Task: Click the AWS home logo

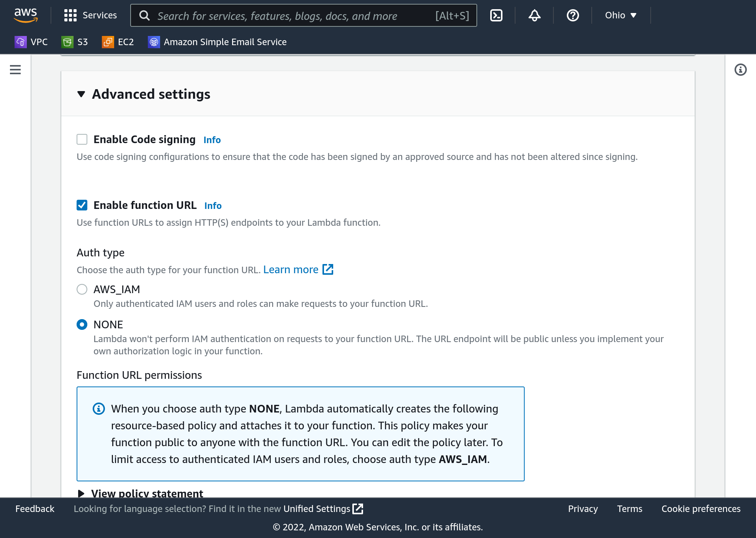Action: tap(25, 15)
